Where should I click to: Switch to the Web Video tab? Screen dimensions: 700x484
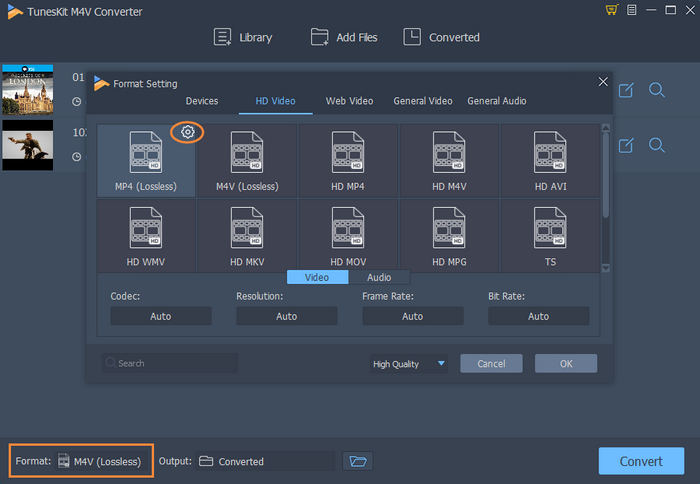pos(349,101)
